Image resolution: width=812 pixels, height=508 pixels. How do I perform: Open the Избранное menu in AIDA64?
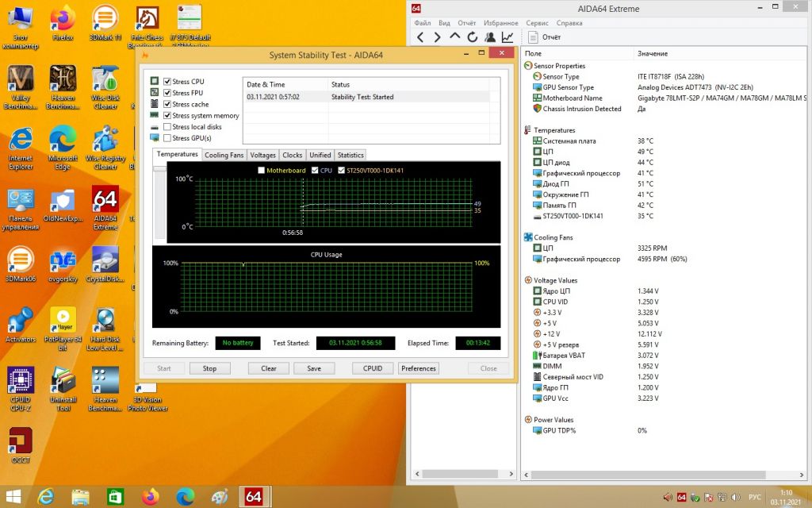point(501,23)
